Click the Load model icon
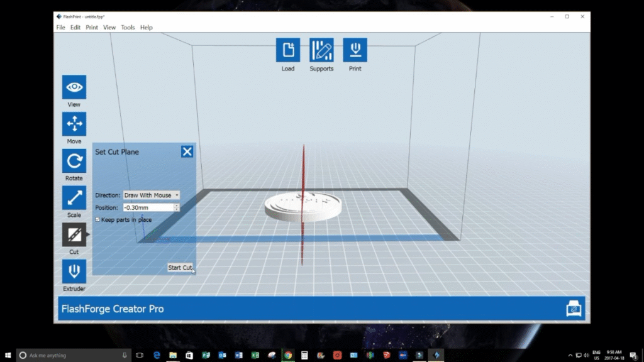The image size is (644, 362). [x=287, y=50]
